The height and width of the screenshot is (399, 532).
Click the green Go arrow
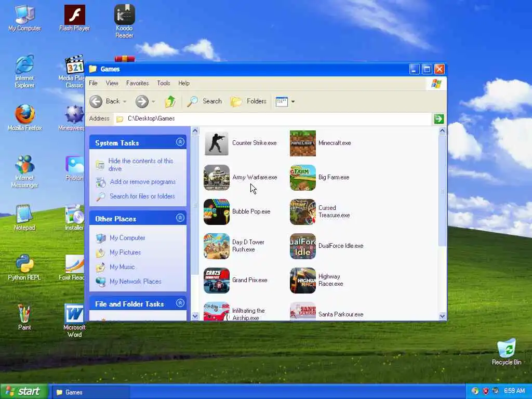(438, 119)
